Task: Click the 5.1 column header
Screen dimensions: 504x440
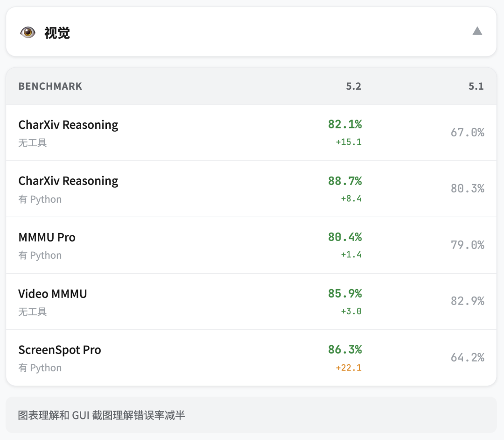Action: tap(476, 86)
